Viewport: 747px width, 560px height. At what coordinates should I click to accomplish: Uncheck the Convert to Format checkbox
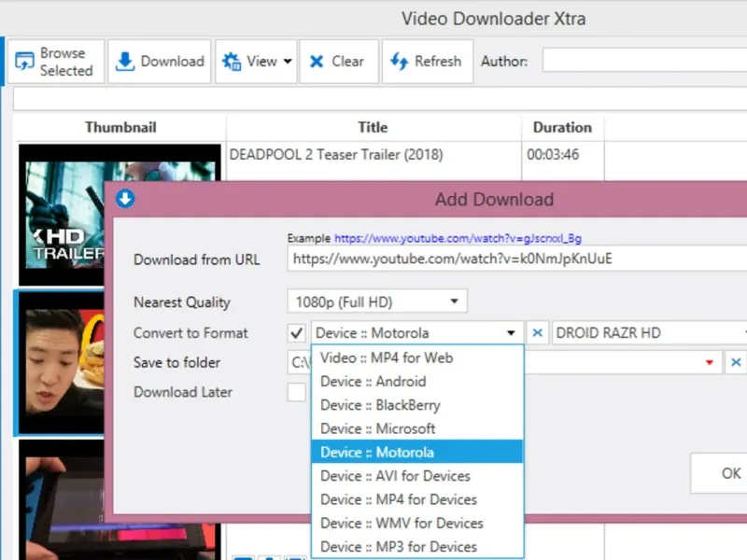pyautogui.click(x=296, y=333)
